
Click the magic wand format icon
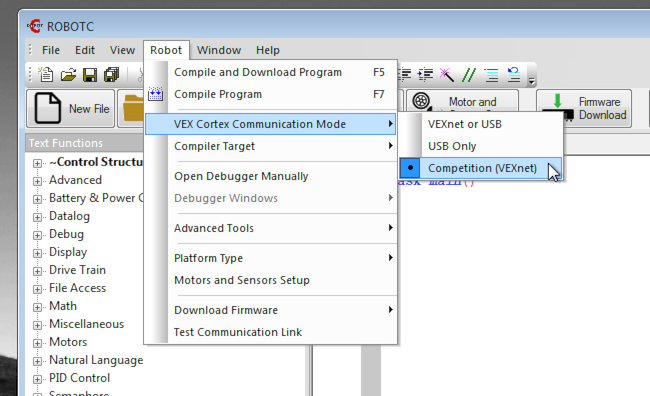coord(446,75)
